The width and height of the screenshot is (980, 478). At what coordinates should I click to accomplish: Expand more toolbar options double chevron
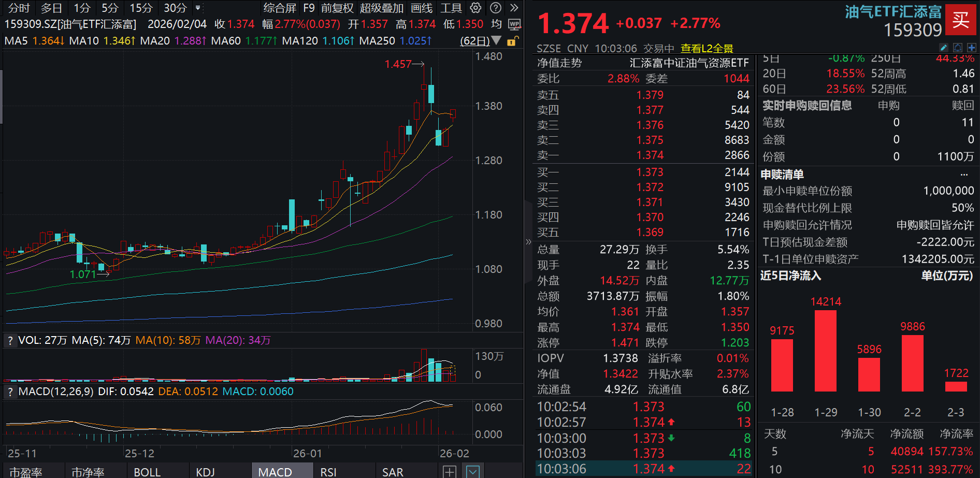coord(514,8)
